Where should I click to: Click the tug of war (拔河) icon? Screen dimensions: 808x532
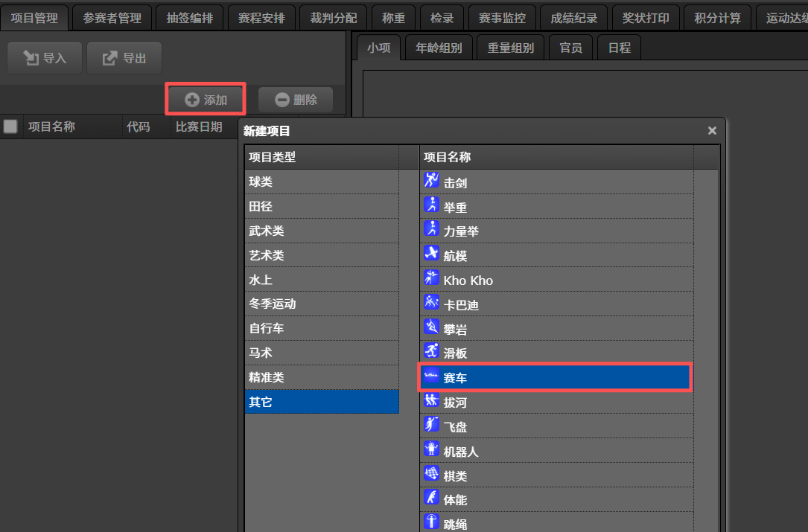[x=431, y=400]
